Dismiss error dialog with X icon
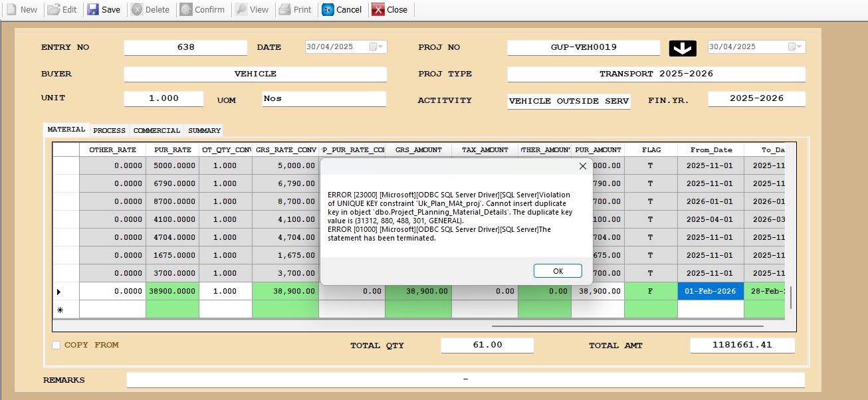Screen dimensions: 868x400 (583, 166)
